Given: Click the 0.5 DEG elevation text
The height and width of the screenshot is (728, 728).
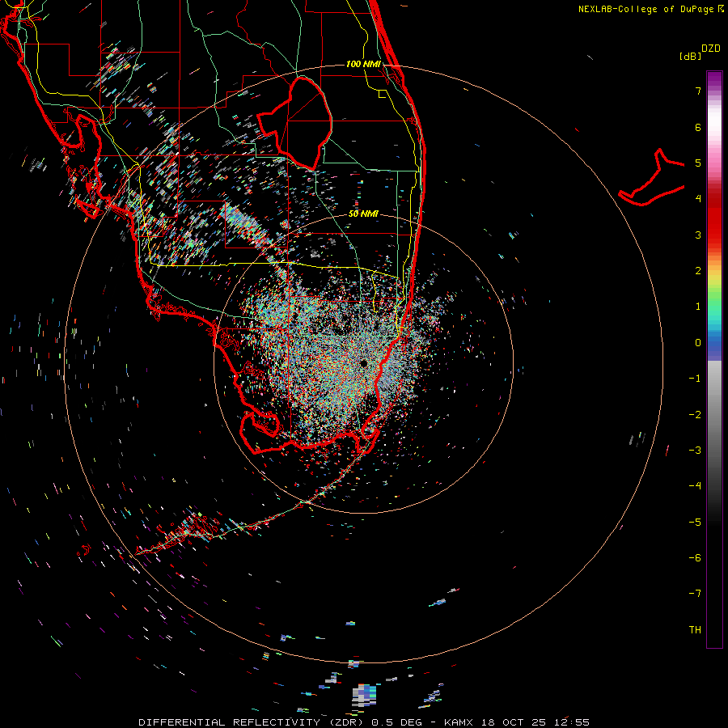Looking at the screenshot, I should tap(396, 722).
